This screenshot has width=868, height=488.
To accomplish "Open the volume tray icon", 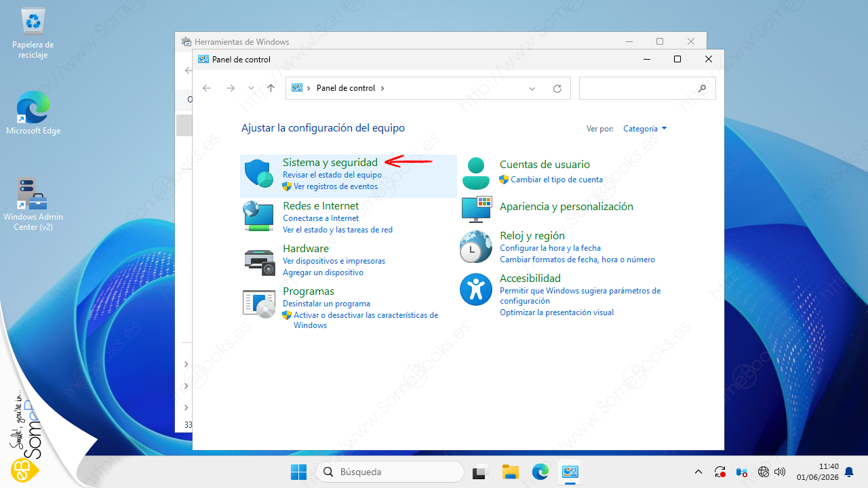I will (x=780, y=472).
